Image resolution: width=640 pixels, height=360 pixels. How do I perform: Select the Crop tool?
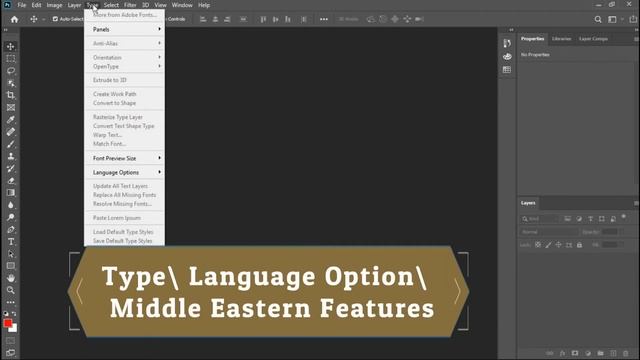point(11,95)
